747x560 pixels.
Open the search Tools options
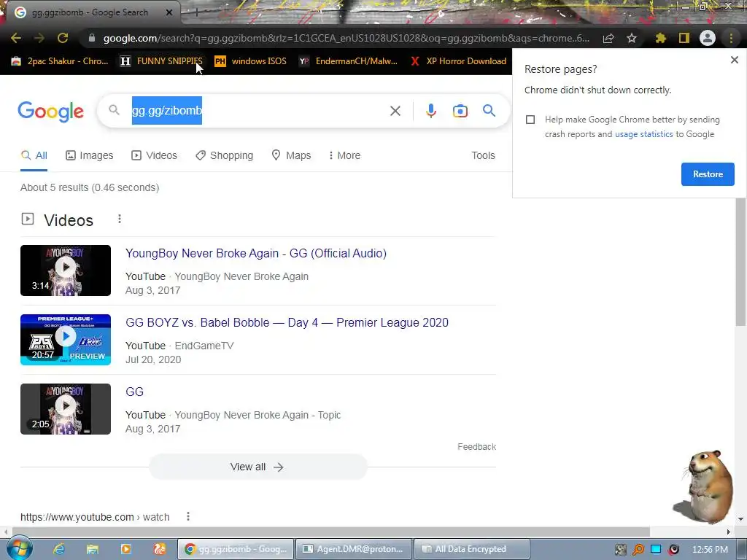coord(483,155)
